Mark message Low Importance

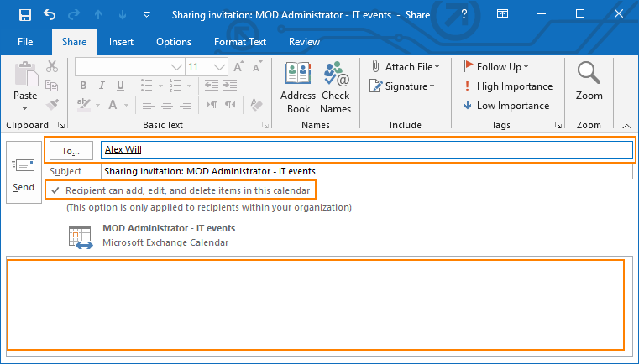pos(506,106)
